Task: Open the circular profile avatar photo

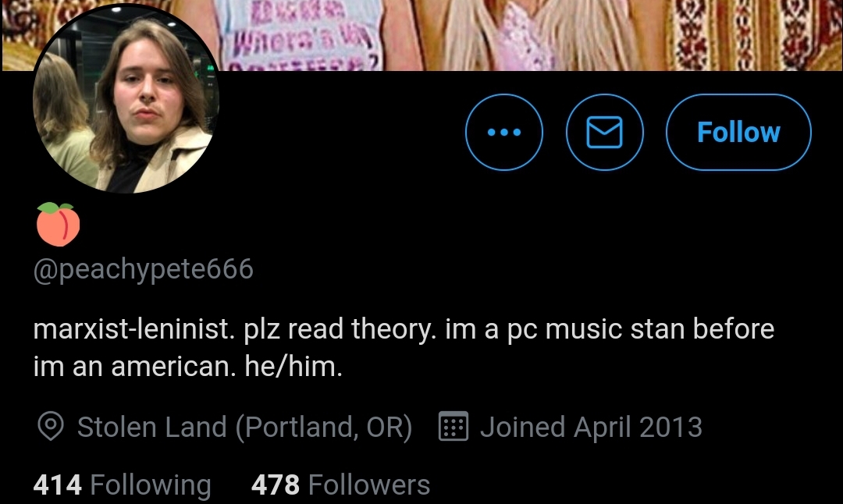Action: click(126, 99)
